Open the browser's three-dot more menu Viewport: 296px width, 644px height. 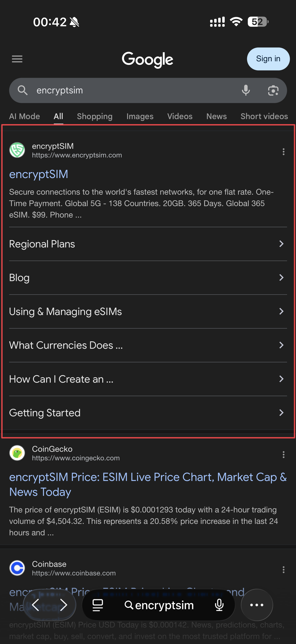(257, 605)
